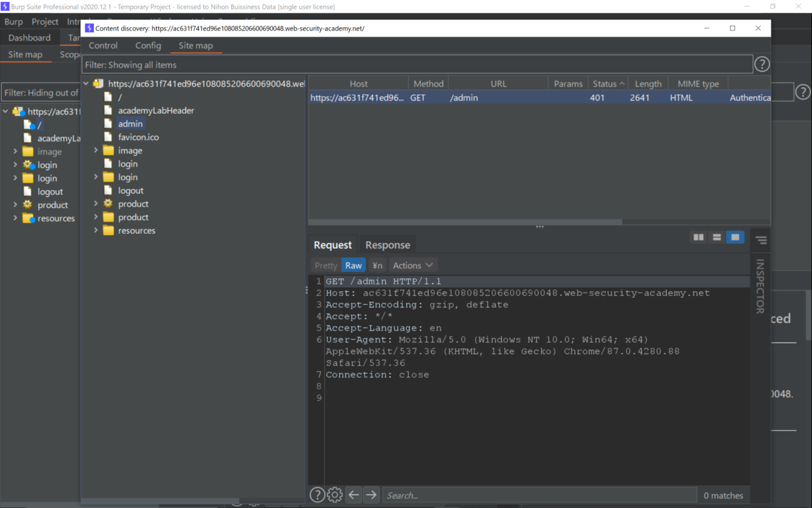Sort table by Host column header
This screenshot has width=812, height=508.
coord(359,84)
